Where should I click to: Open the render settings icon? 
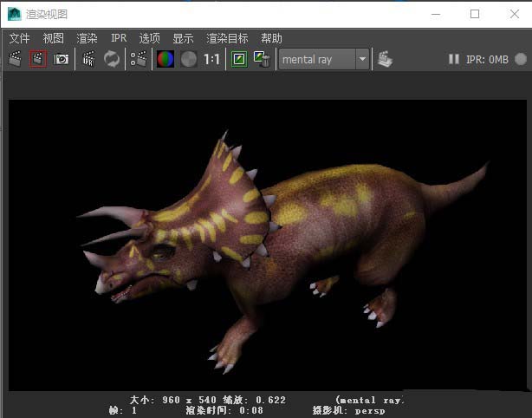(x=138, y=59)
